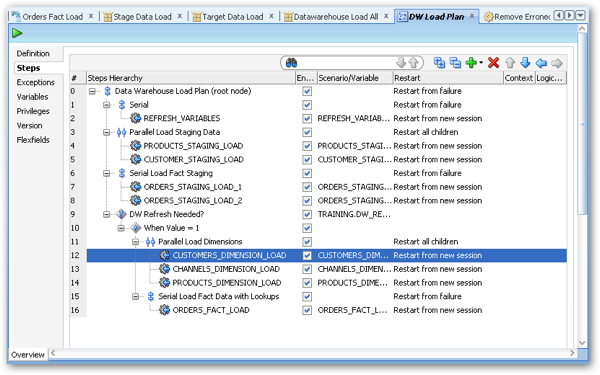
Task: Collapse the Data Warehouse Load Plan root node
Action: click(x=92, y=91)
